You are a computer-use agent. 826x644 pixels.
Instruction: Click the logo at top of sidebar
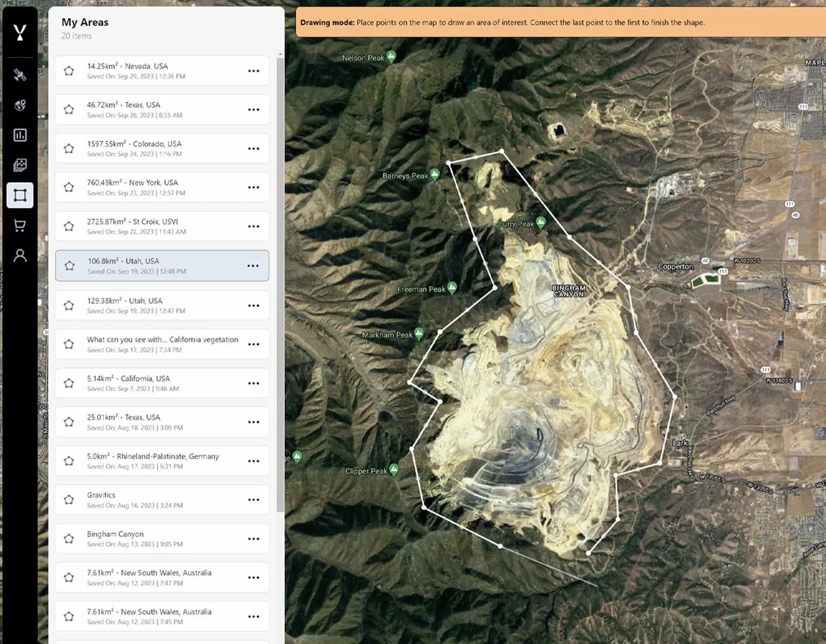(x=20, y=33)
